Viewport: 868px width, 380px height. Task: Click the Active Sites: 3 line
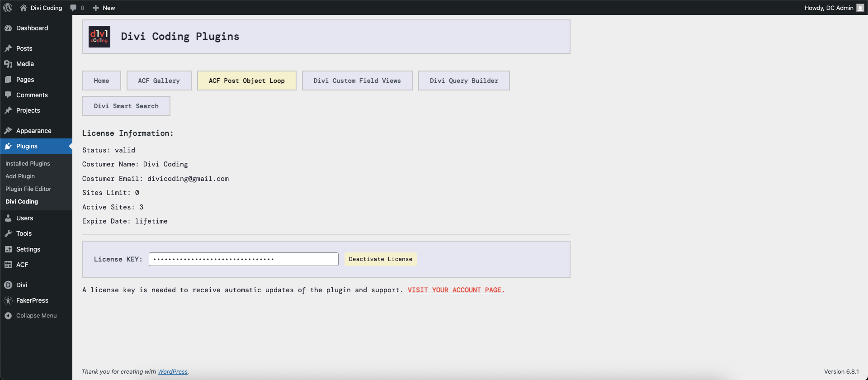coord(113,207)
